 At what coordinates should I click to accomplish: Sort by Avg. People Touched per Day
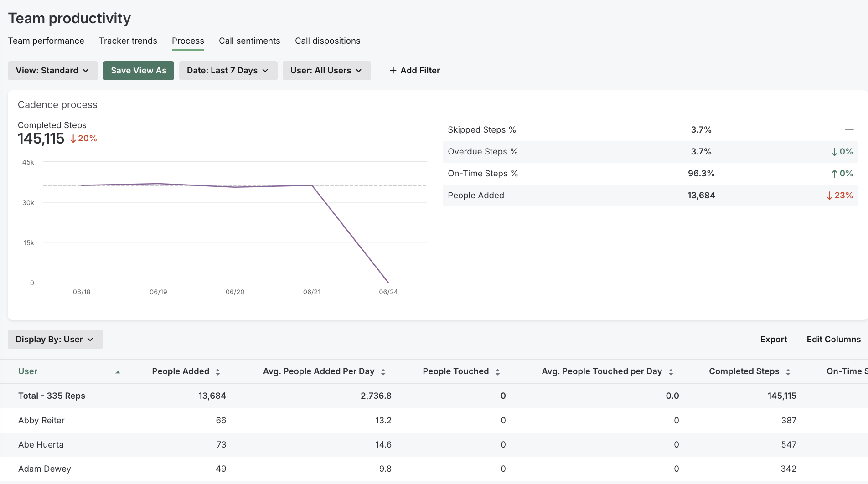pyautogui.click(x=670, y=371)
